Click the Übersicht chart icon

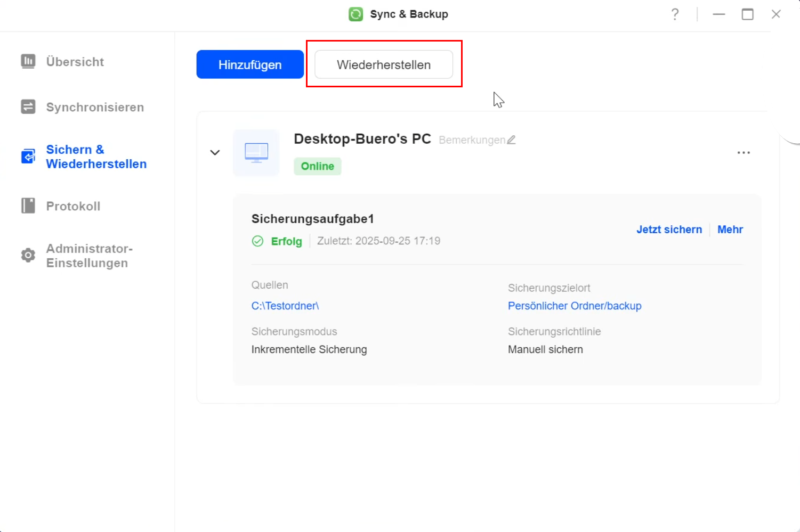click(x=28, y=61)
